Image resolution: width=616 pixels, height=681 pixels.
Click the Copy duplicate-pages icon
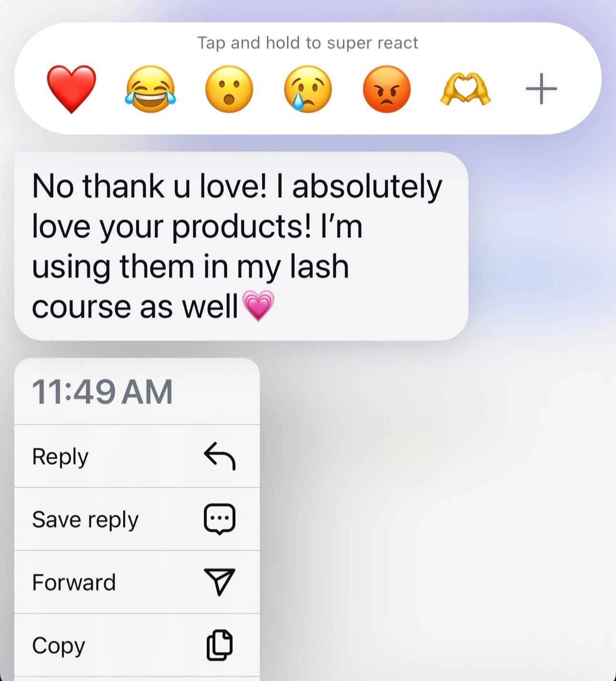220,645
